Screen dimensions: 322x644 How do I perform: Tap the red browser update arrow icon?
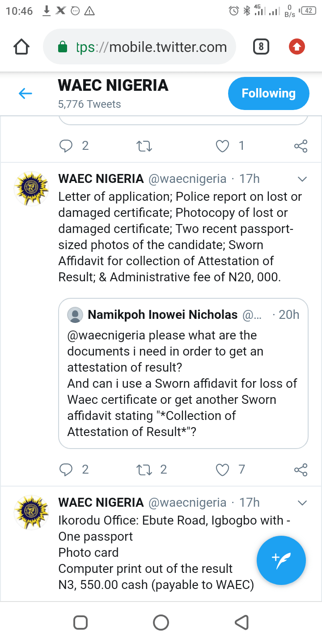click(297, 47)
